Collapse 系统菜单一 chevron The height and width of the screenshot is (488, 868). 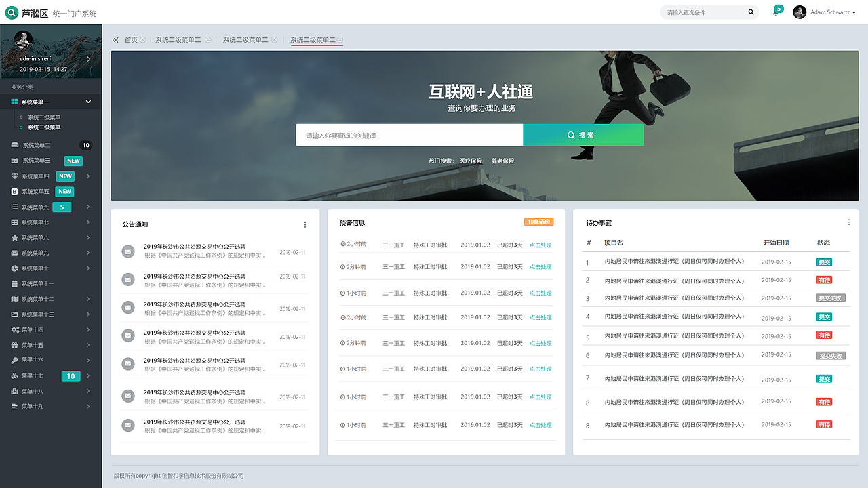88,102
